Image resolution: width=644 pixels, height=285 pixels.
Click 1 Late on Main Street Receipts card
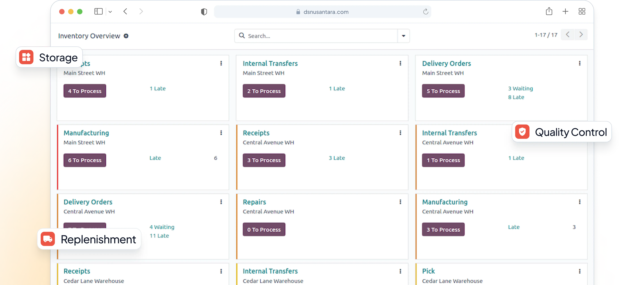coord(158,88)
